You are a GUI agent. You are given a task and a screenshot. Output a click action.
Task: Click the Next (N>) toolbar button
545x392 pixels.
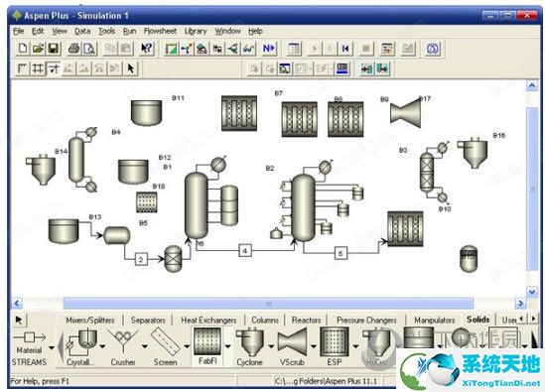coord(269,49)
